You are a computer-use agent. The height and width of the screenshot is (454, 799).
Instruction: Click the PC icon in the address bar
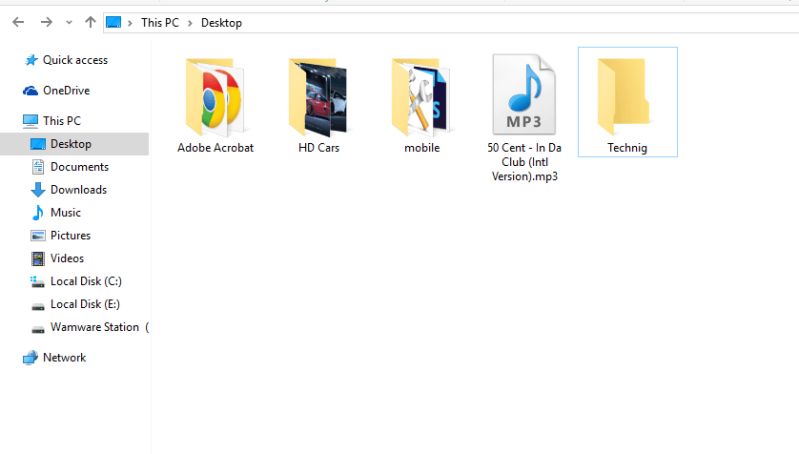tap(113, 22)
